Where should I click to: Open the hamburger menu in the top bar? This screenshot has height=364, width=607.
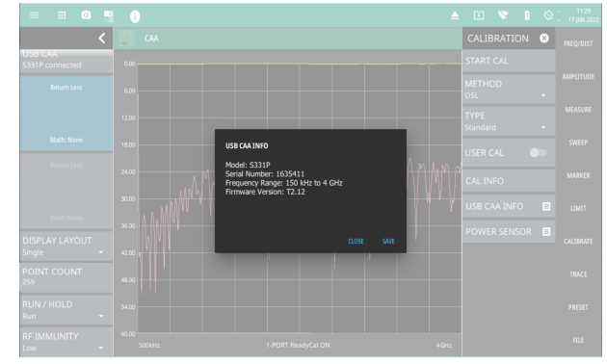(x=34, y=15)
